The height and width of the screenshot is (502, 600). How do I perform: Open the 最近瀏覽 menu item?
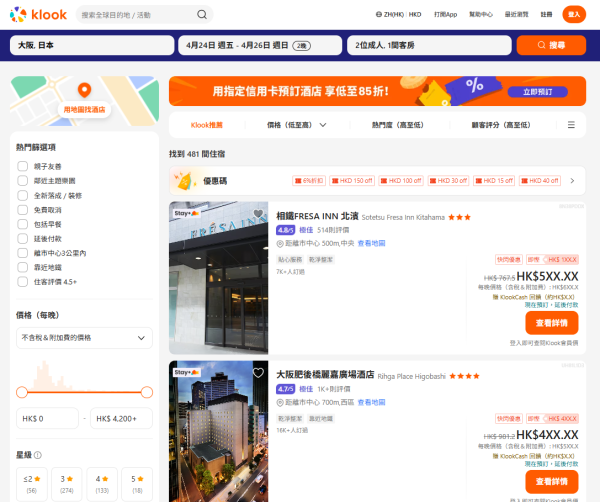(516, 15)
